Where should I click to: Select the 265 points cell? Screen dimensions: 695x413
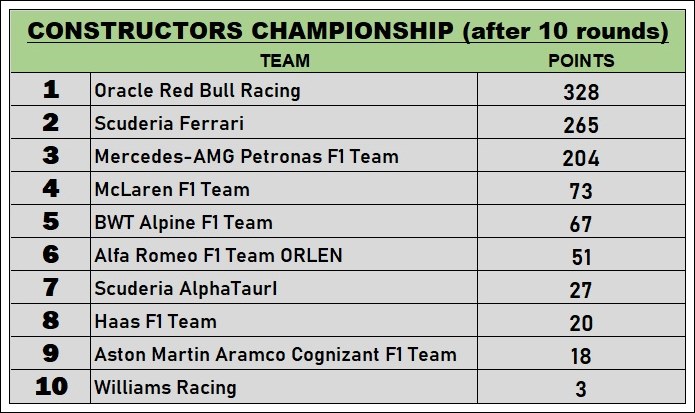point(581,125)
